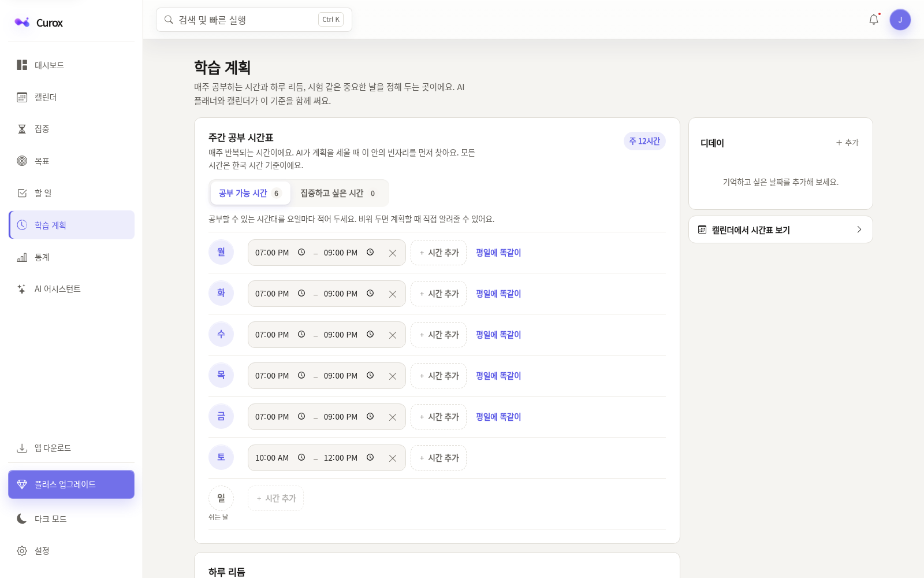Remove Saturday's 10:00 AM slot
This screenshot has width=924, height=578.
[393, 458]
